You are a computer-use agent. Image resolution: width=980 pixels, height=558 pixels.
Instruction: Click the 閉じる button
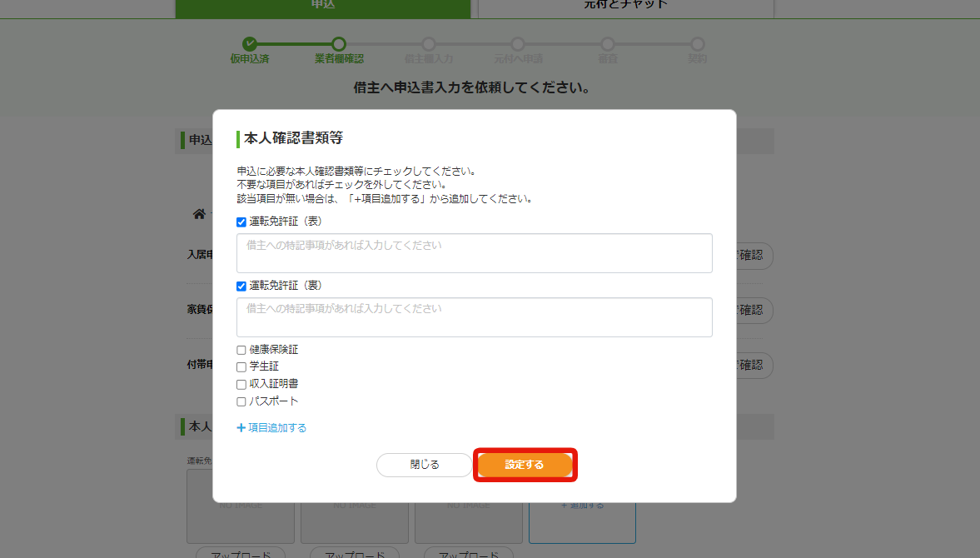tap(425, 465)
